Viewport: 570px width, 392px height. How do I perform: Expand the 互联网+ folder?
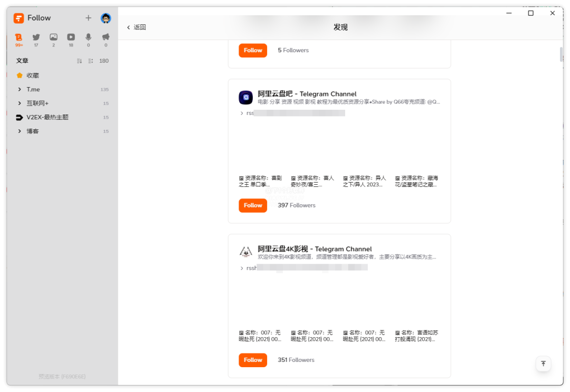pyautogui.click(x=20, y=103)
